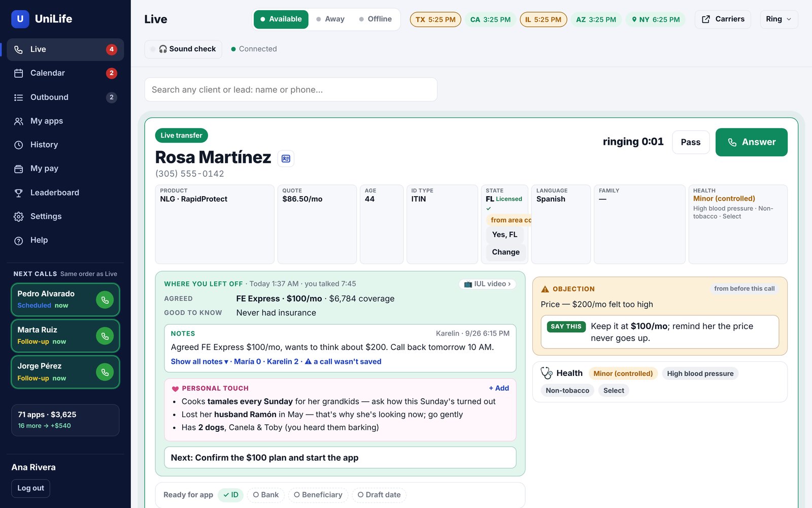
Task: Click the UniLife logo icon
Action: (x=20, y=19)
